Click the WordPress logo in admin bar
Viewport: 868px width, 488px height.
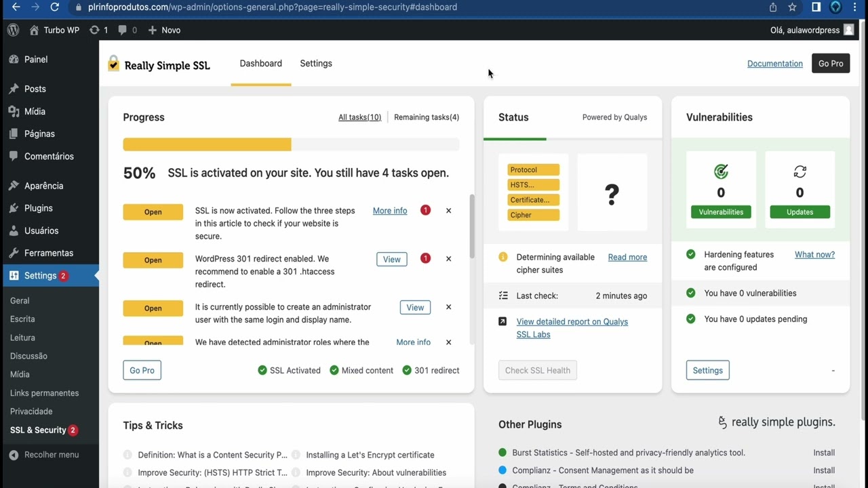point(13,30)
